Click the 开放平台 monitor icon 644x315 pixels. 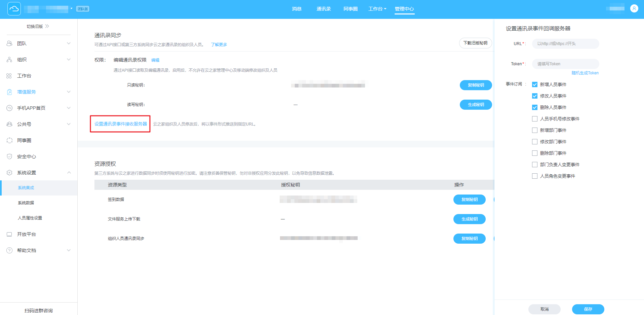(x=9, y=234)
